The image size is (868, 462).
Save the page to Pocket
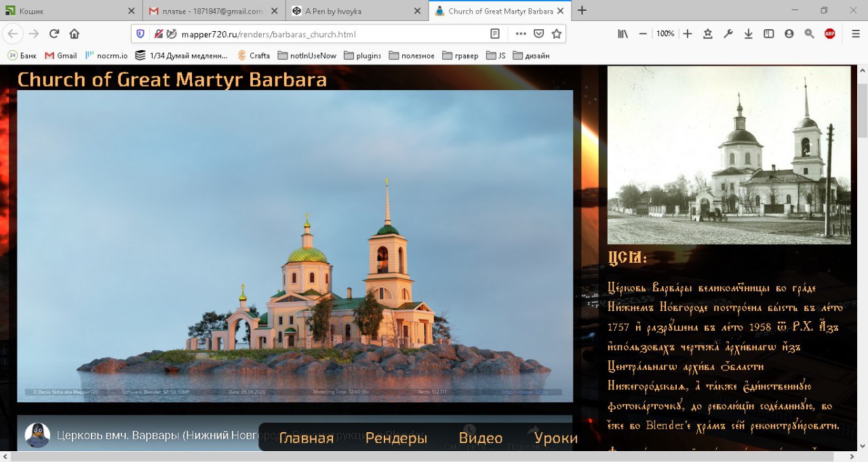click(x=538, y=34)
